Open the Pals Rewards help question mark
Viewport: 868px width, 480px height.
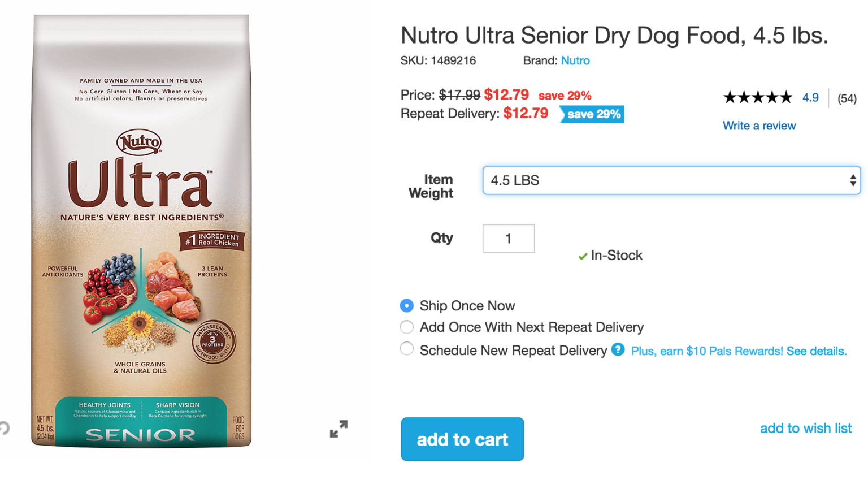[617, 351]
